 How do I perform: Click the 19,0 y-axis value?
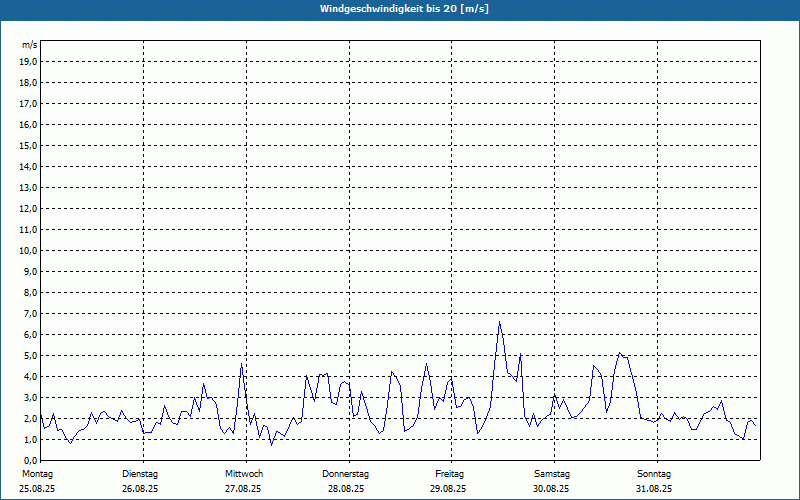tap(28, 61)
